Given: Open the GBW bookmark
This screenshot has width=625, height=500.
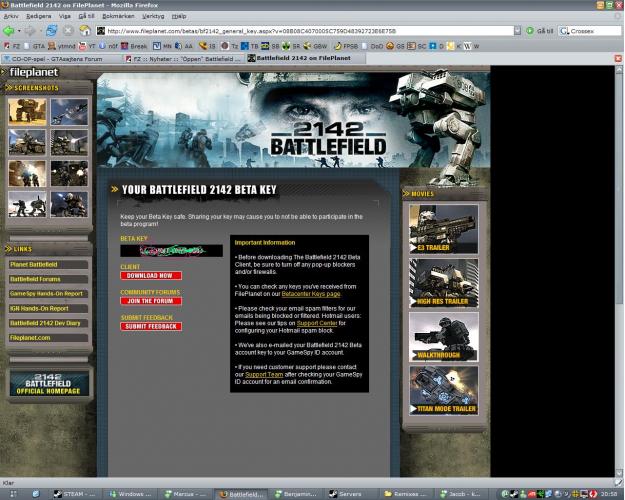Looking at the screenshot, I should (x=315, y=46).
